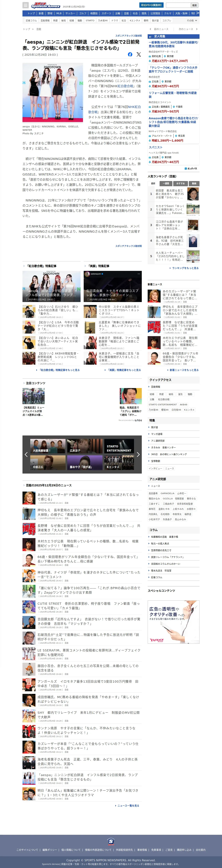Open 紅白歌合戦 link in article body

126,86
